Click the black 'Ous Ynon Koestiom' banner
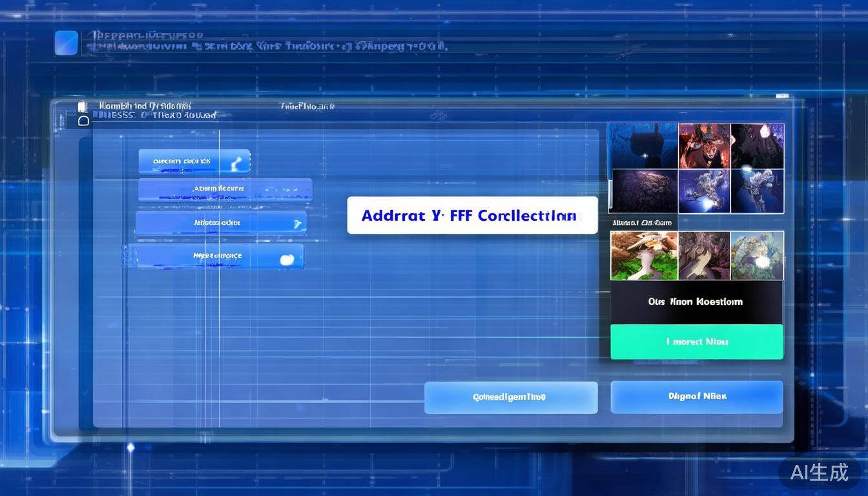This screenshot has width=868, height=496. (x=696, y=302)
